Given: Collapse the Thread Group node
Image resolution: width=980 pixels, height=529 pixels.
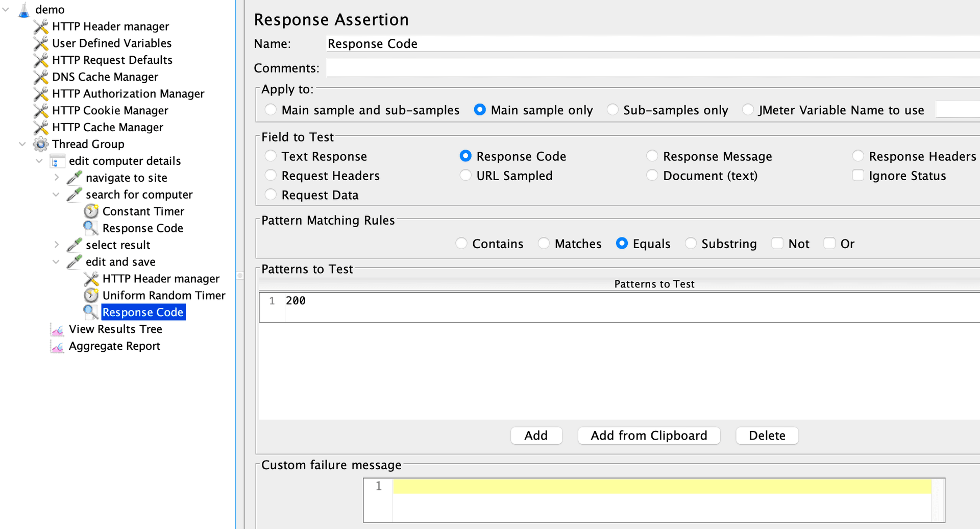Looking at the screenshot, I should (22, 144).
